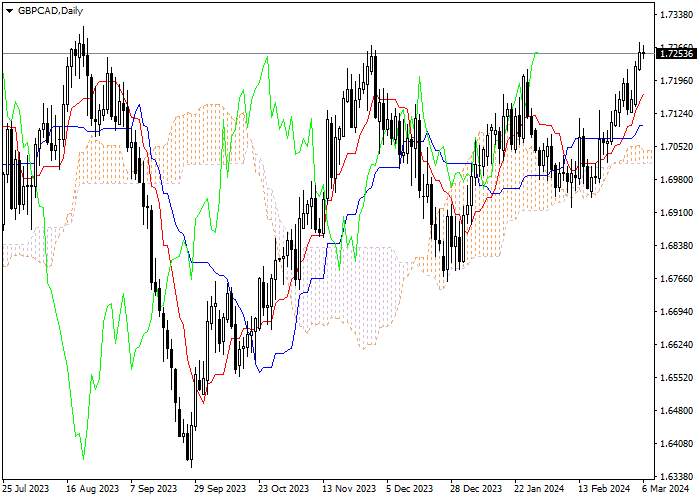
Task: Select the 22 Jan 2024 date label
Action: point(539,489)
